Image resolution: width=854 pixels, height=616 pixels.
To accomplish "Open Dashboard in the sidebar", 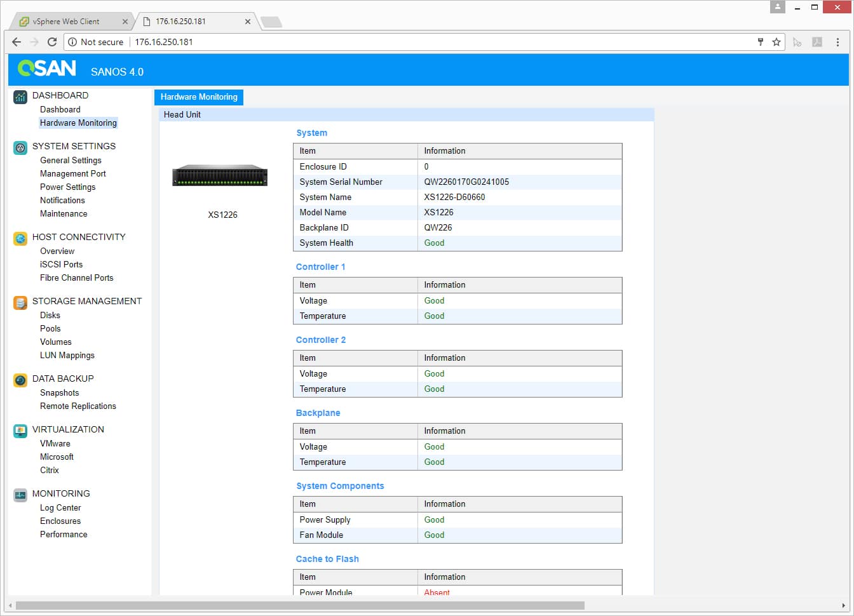I will point(60,109).
